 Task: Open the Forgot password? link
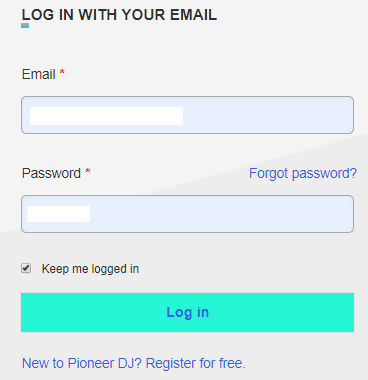303,173
